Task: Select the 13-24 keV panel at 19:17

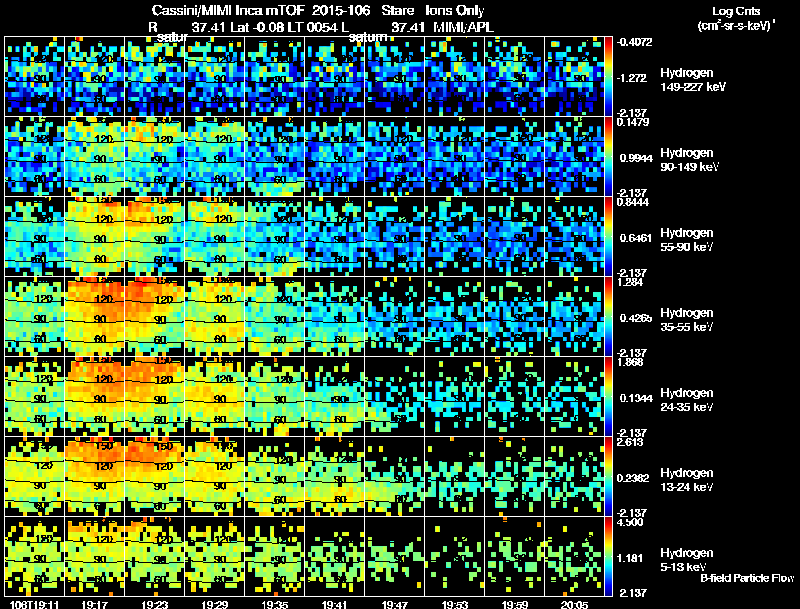Action: [94, 477]
